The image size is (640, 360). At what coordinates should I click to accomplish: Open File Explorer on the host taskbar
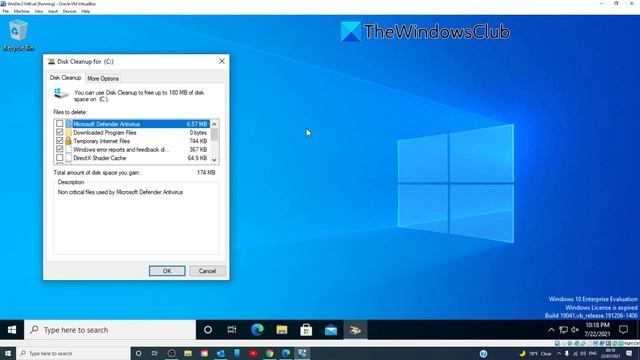click(188, 353)
